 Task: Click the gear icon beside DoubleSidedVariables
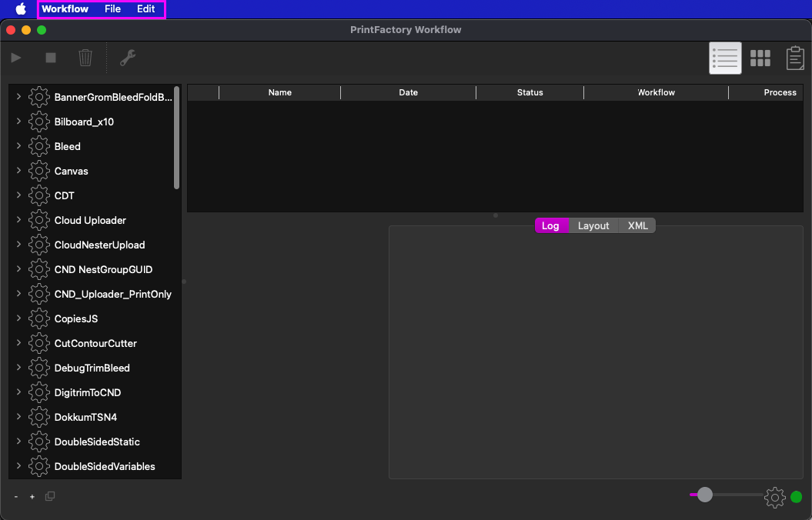point(38,466)
